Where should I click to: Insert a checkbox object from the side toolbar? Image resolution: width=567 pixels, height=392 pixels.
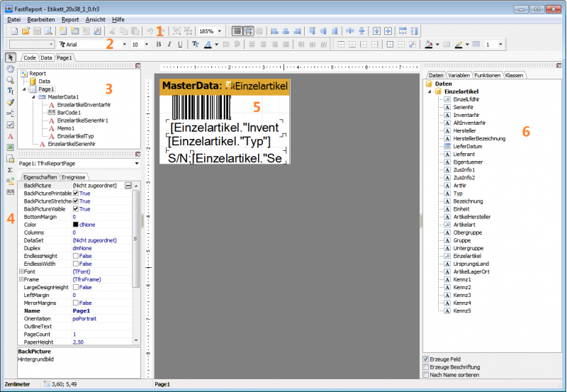[x=11, y=125]
